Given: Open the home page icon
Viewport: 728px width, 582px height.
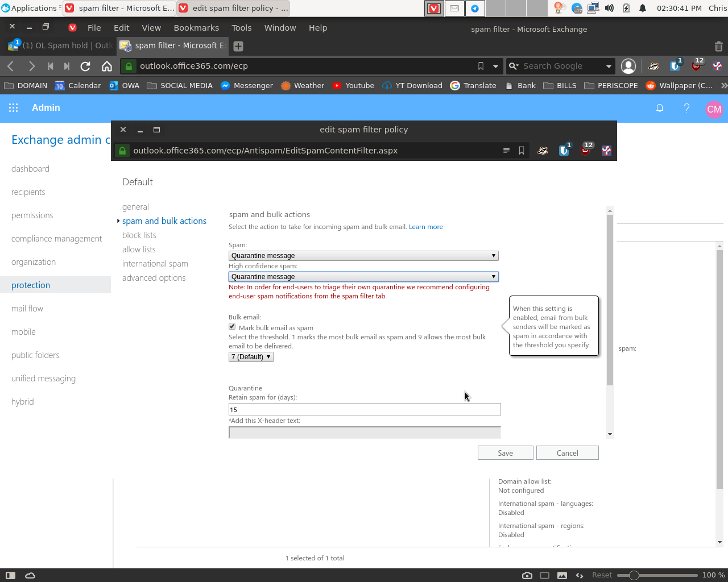Looking at the screenshot, I should [x=106, y=66].
